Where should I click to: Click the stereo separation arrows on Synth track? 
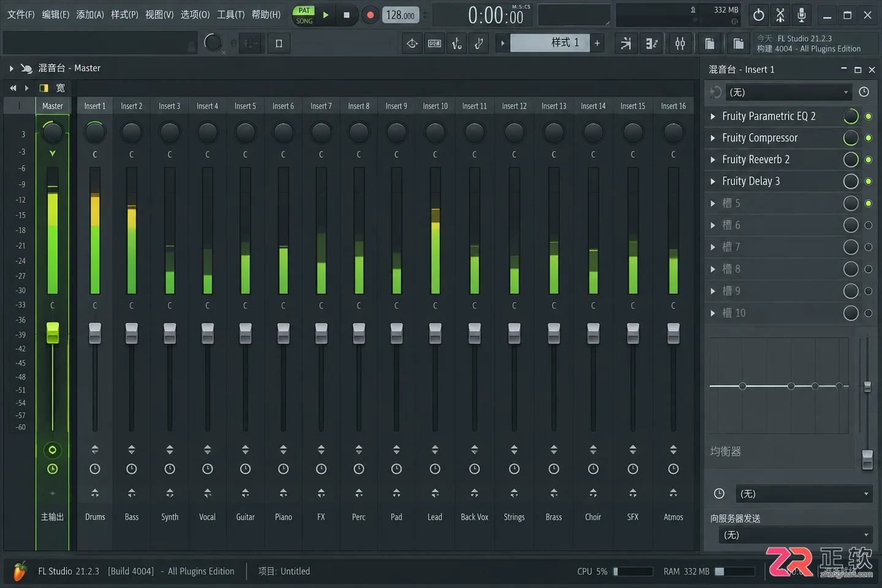[x=170, y=450]
